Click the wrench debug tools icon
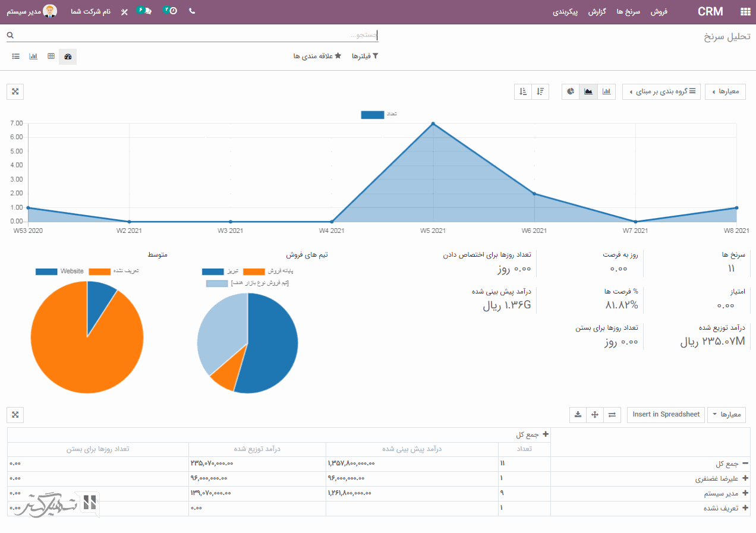Screen dimensions: 756x533 [124, 12]
